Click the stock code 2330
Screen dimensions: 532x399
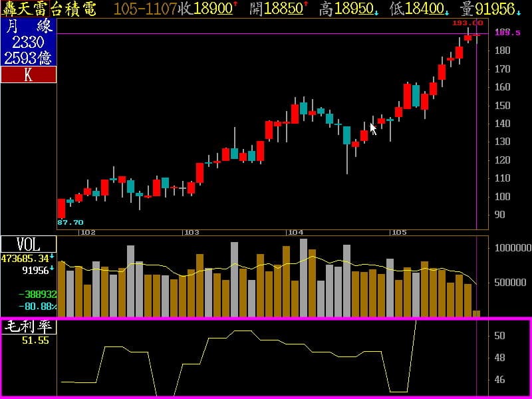28,42
